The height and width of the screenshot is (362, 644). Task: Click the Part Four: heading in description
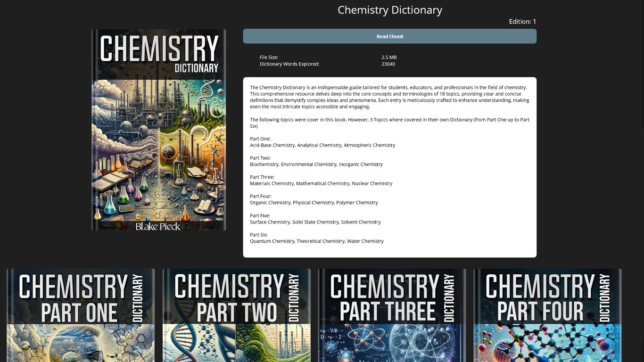260,196
